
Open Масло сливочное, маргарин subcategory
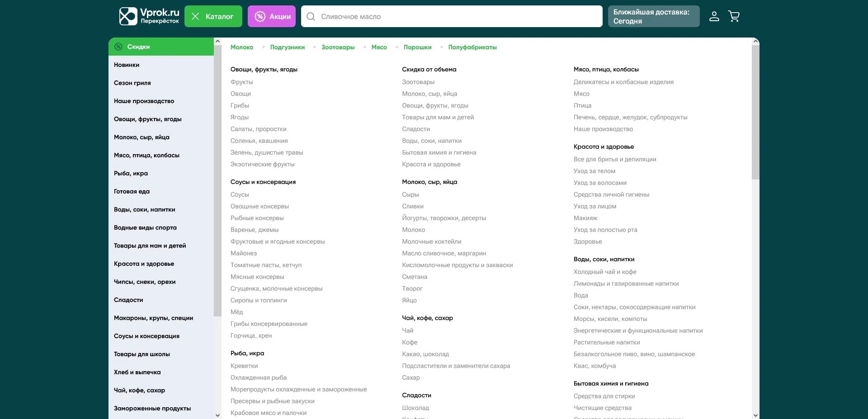click(443, 254)
